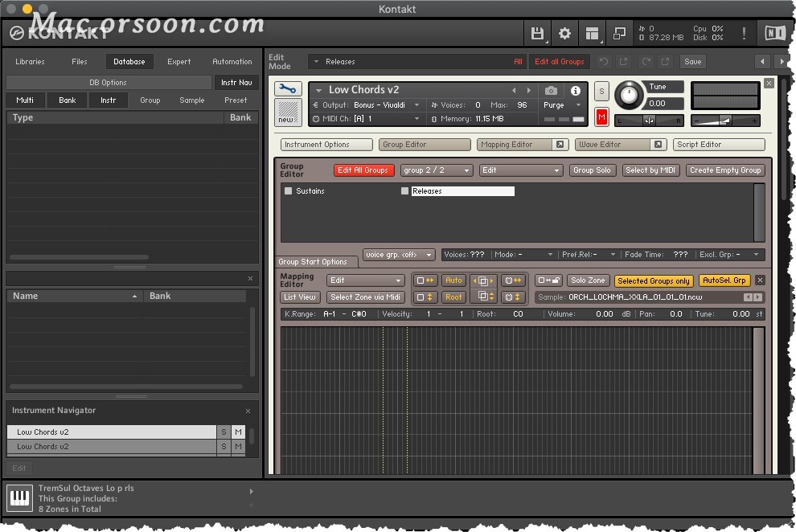Adjust the Tune knob
796x532 pixels.
[629, 94]
